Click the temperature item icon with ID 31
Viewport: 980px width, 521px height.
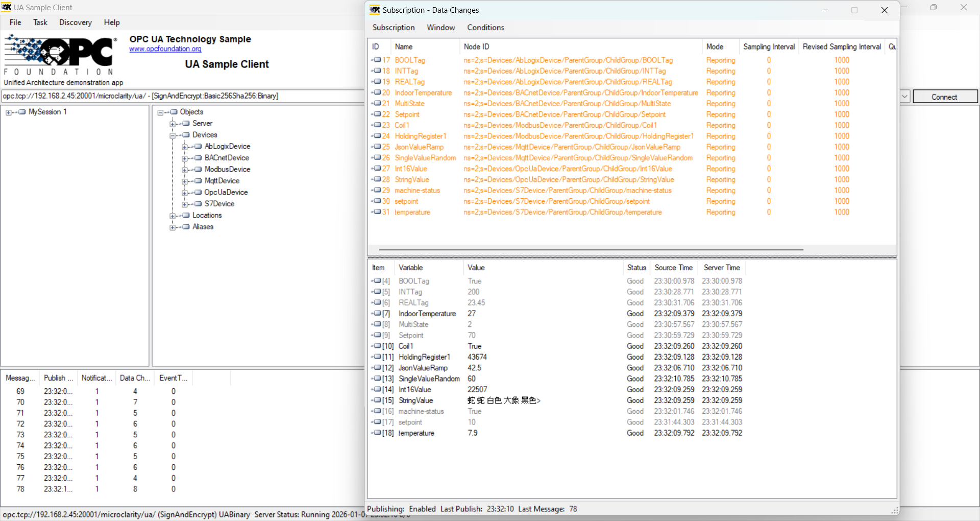(x=377, y=212)
